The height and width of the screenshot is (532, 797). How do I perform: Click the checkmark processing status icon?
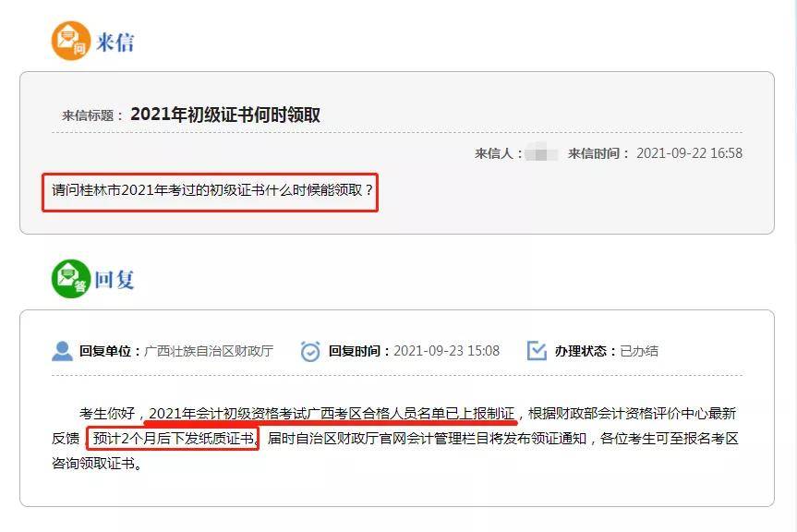point(537,351)
